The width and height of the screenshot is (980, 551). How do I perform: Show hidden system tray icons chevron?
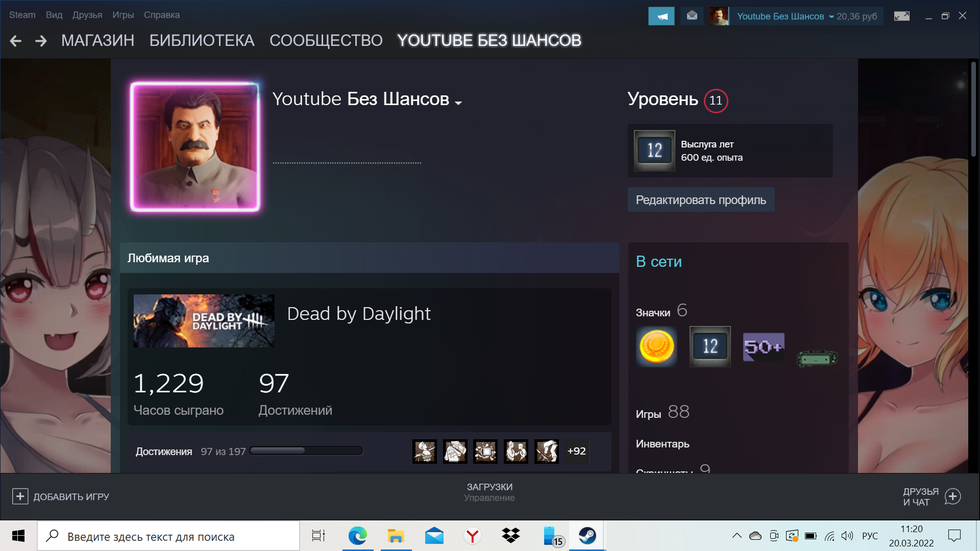tap(737, 536)
